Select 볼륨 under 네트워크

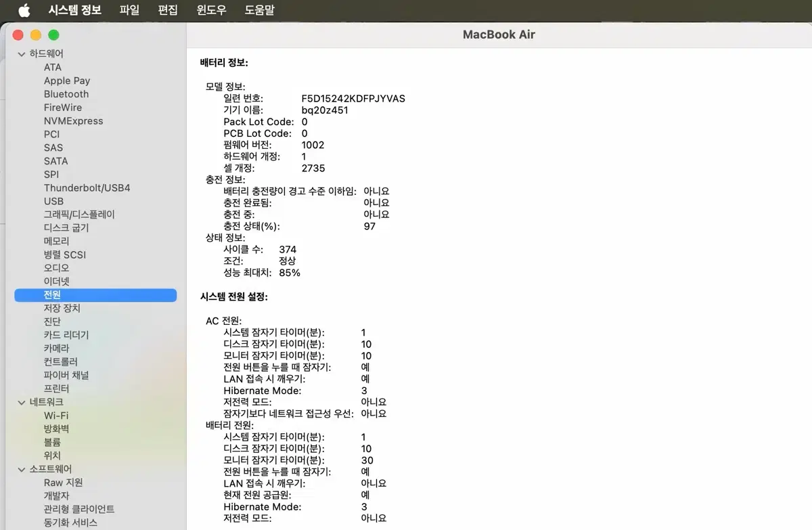point(52,442)
